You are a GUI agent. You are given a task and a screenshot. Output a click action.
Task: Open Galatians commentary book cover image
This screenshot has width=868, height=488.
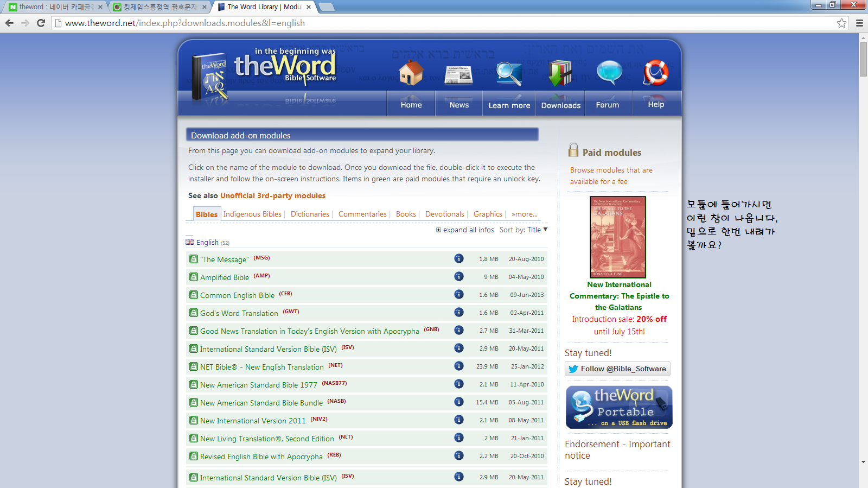pos(618,237)
